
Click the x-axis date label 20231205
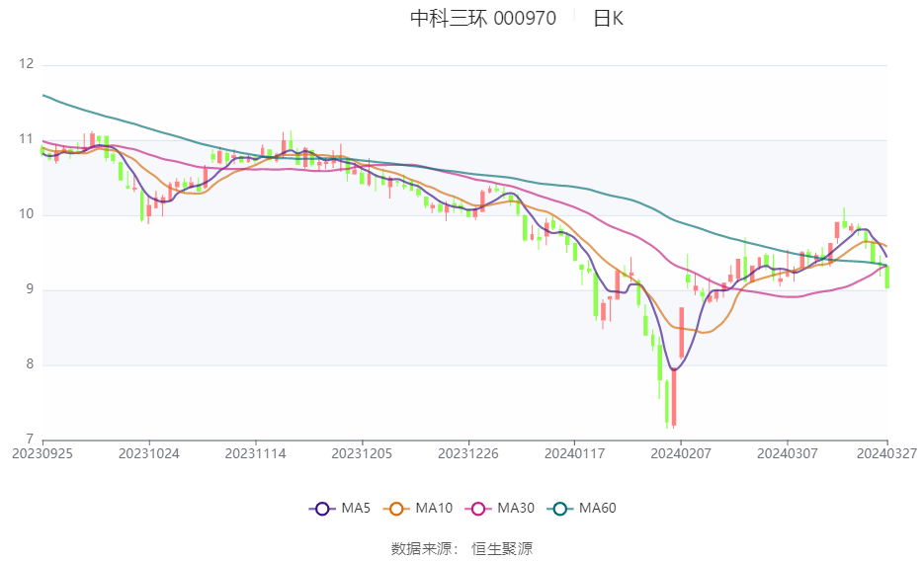(x=362, y=454)
